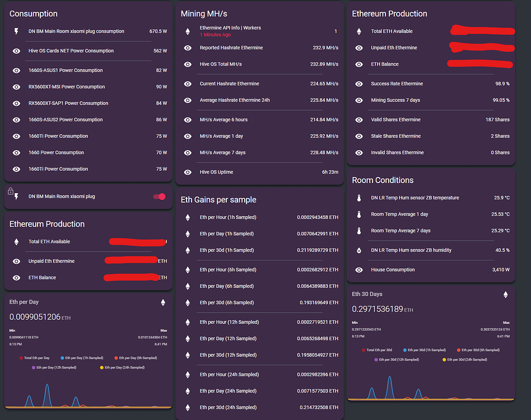The height and width of the screenshot is (420, 531).
Task: Click the eye icon next to Hive OS Uptime
Action: 187,171
